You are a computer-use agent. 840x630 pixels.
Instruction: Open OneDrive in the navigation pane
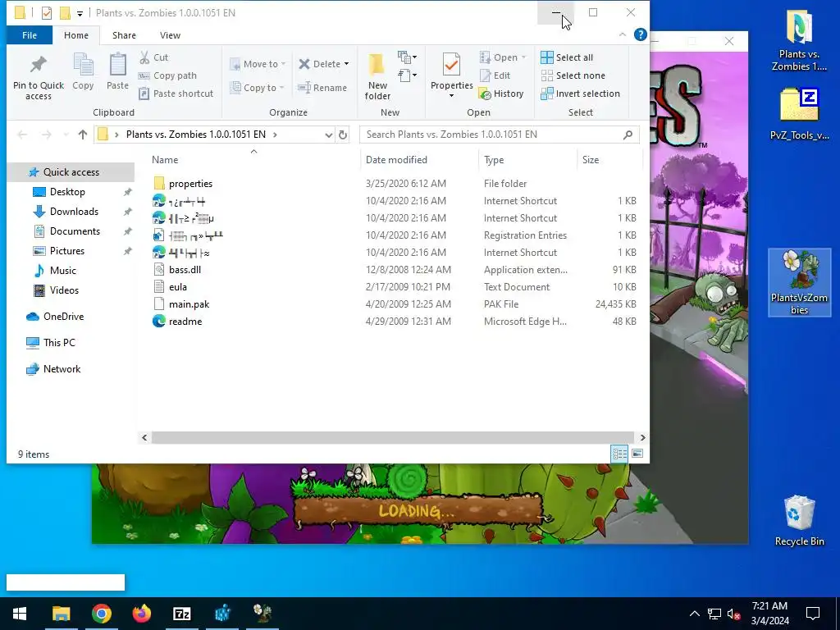63,317
